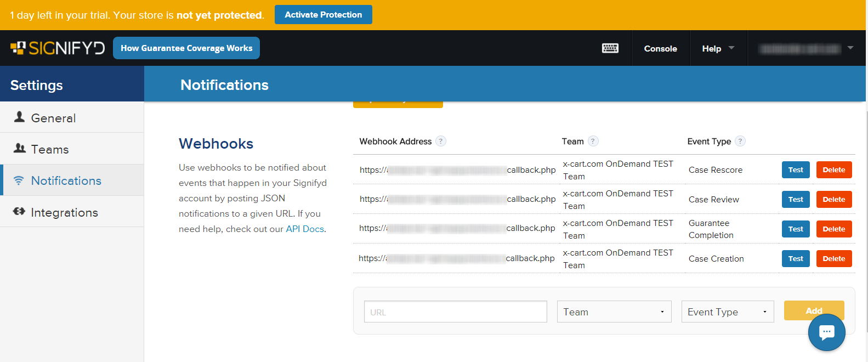Click the General person icon
Screen dimensions: 868x362
coord(20,117)
